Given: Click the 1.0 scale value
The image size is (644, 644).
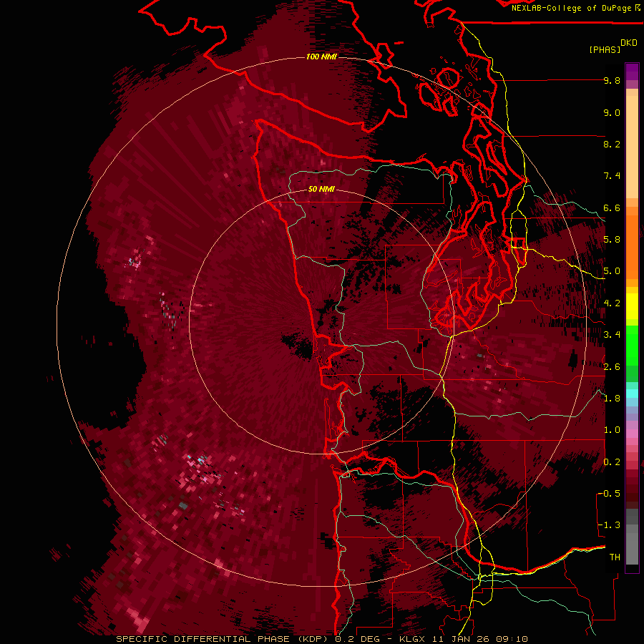Looking at the screenshot, I should [x=612, y=430].
